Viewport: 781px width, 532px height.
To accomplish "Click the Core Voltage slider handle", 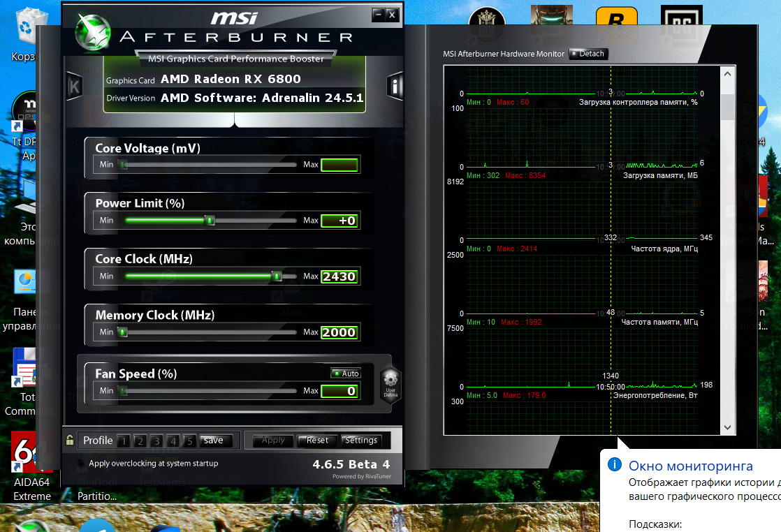I will [124, 165].
